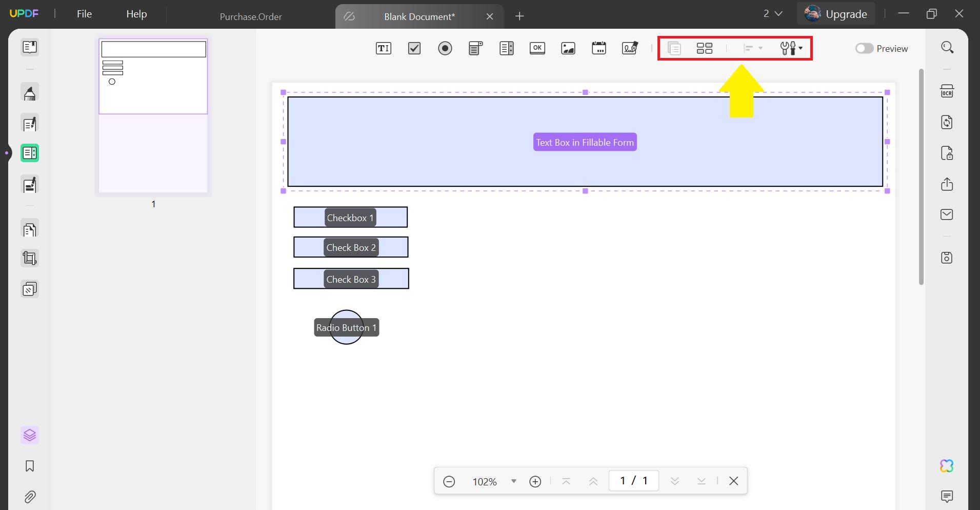
Task: Select the page 1 thumbnail
Action: pos(152,115)
